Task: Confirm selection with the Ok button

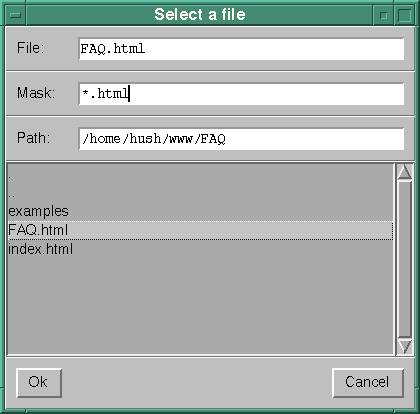Action: [x=39, y=382]
